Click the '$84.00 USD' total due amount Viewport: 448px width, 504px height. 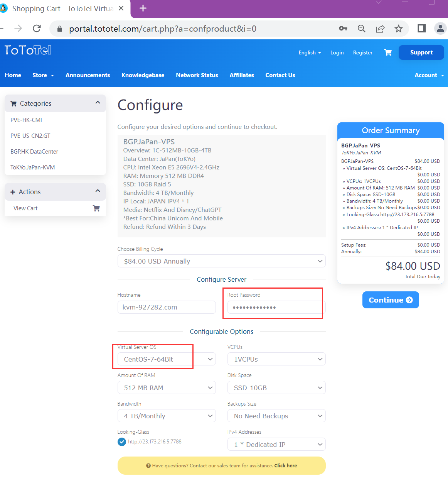tap(413, 266)
